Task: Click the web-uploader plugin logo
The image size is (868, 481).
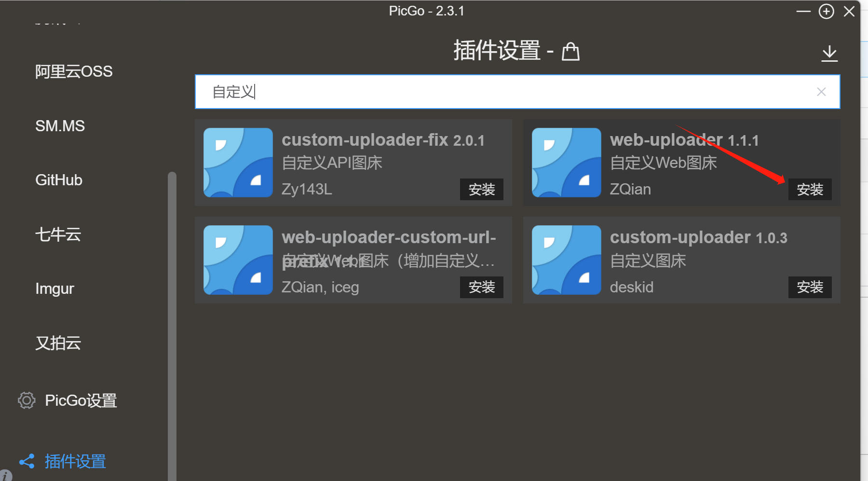Action: [567, 163]
